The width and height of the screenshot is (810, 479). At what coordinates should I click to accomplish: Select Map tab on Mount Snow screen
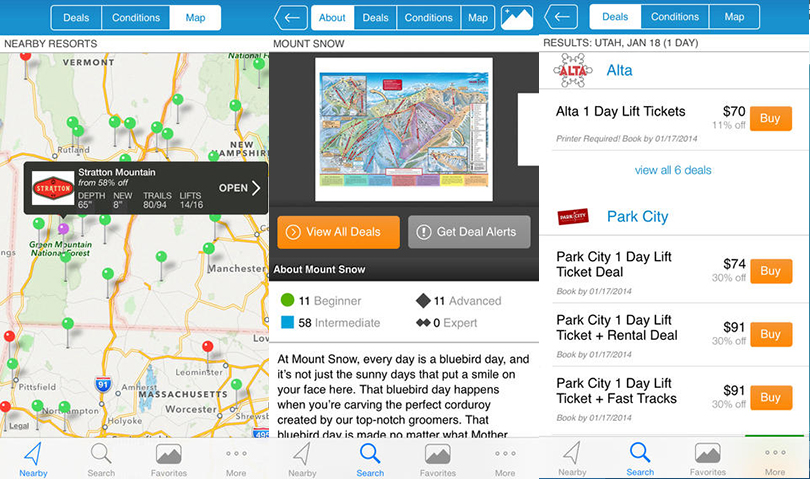(478, 18)
